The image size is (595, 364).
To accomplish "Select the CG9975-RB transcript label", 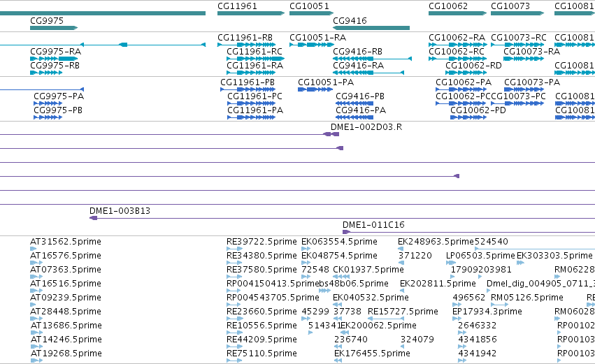I will coord(55,66).
